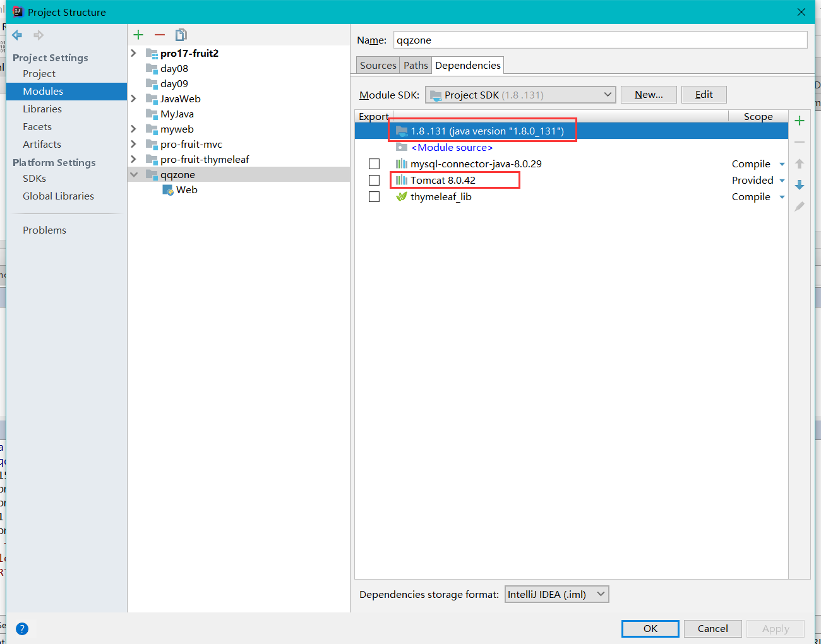Remove selected module with minus icon
Viewport: 821px width, 644px height.
click(x=160, y=35)
